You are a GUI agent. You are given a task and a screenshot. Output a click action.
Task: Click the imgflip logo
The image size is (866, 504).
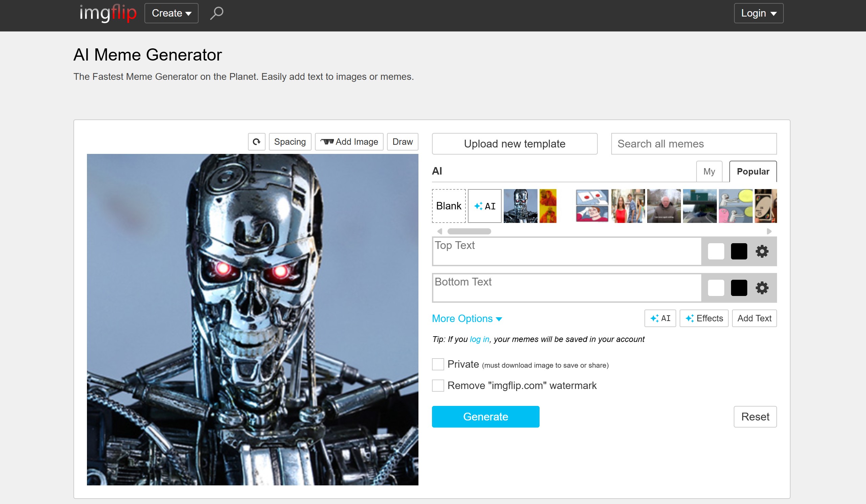tap(108, 13)
